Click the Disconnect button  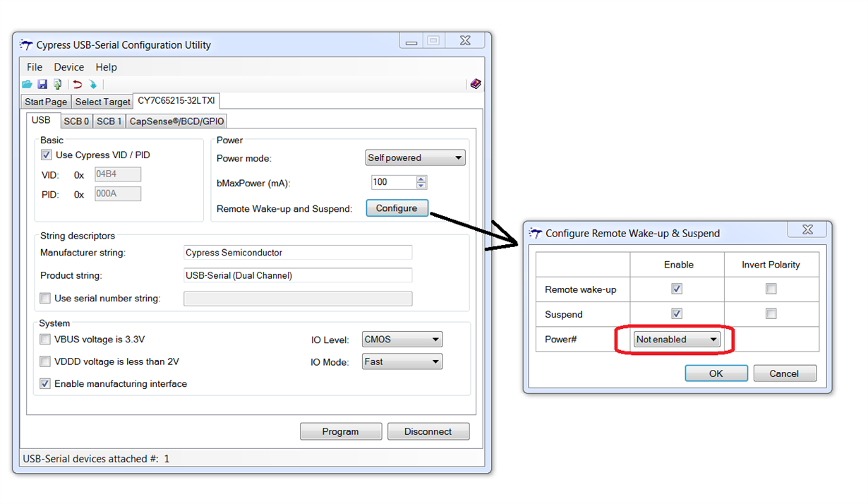tap(428, 431)
